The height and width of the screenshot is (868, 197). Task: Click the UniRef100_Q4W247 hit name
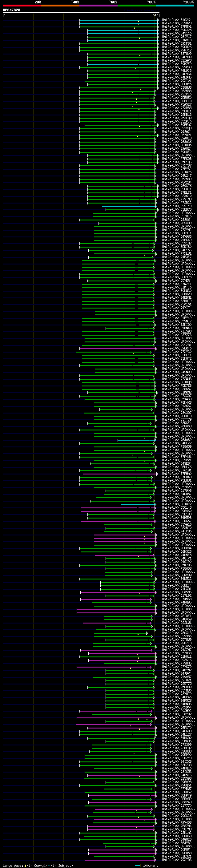click(x=177, y=176)
